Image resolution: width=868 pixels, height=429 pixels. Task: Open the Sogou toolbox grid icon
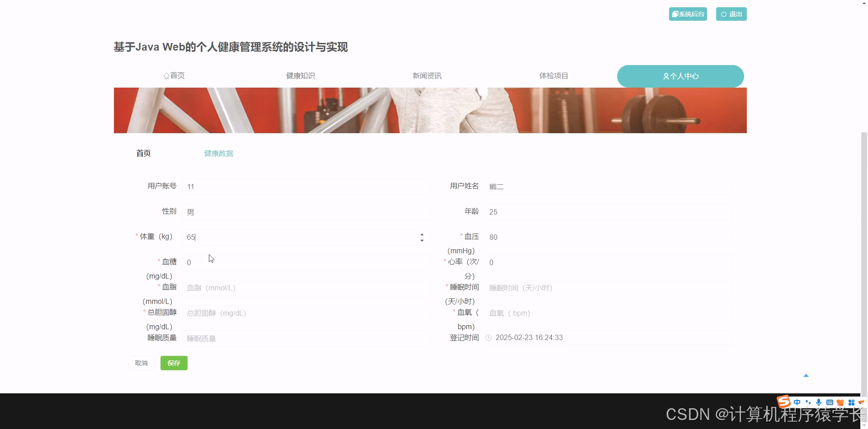click(x=852, y=402)
